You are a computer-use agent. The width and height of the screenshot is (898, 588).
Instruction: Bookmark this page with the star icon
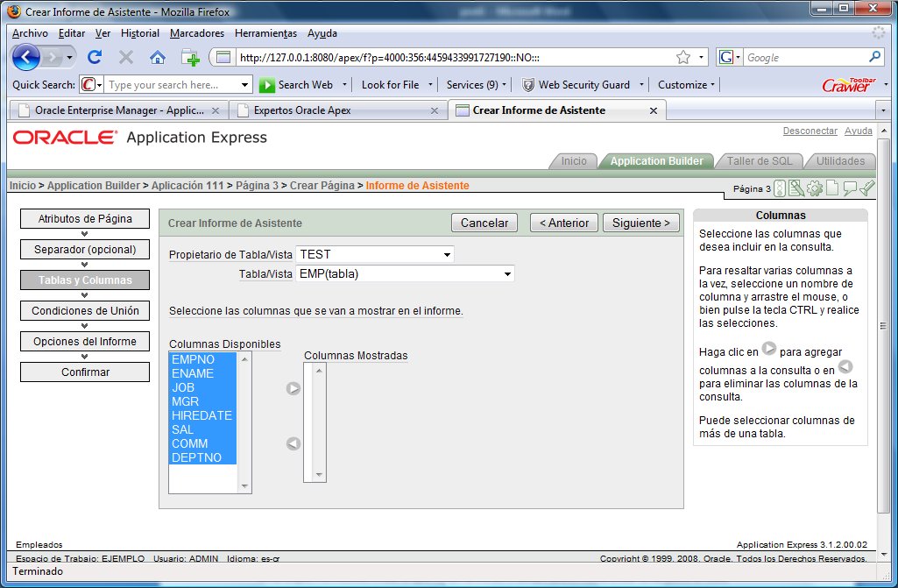[x=683, y=57]
